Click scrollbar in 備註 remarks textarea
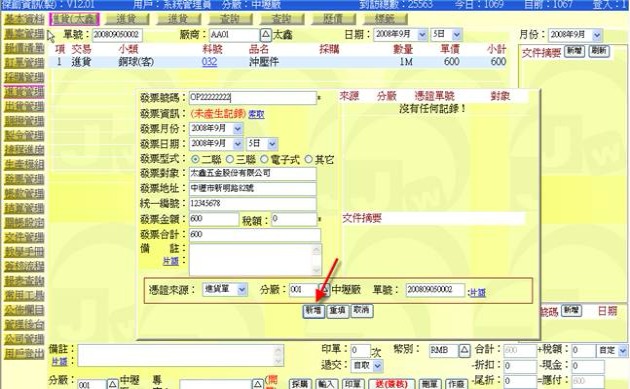 coord(316,260)
